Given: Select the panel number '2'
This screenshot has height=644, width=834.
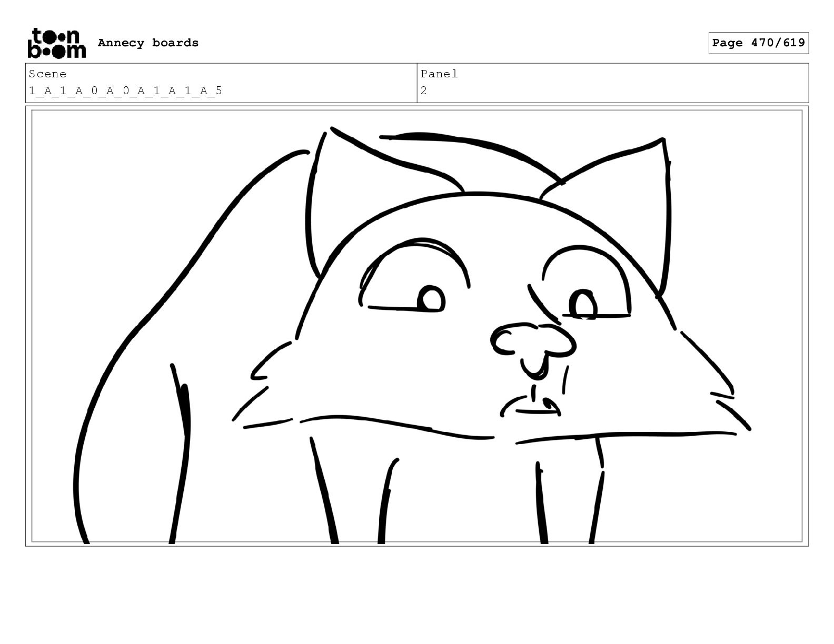Looking at the screenshot, I should 423,91.
